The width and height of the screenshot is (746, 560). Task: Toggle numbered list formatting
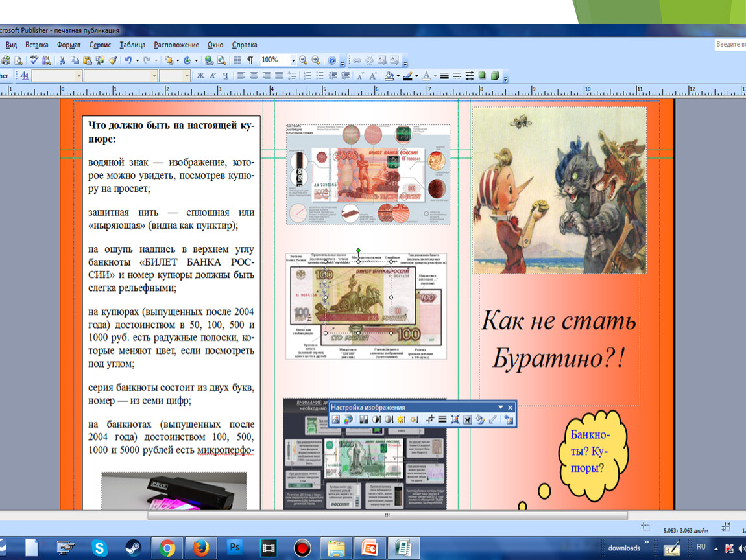[x=307, y=76]
